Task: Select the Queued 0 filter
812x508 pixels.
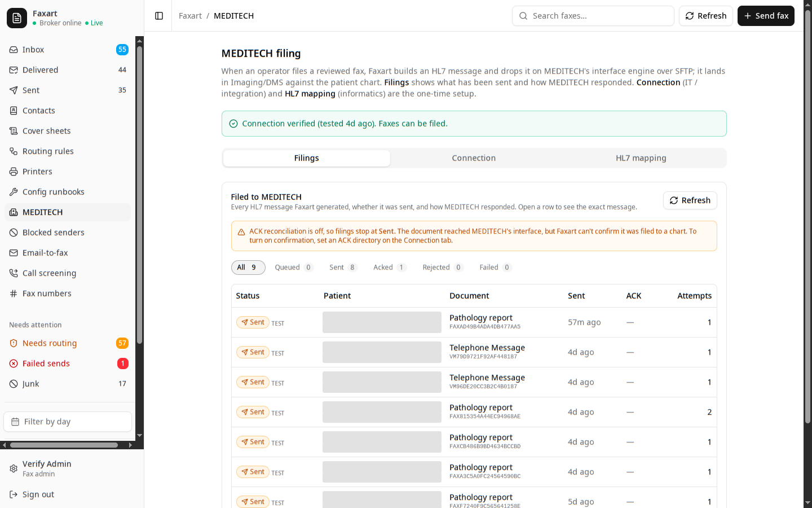Action: [293, 268]
